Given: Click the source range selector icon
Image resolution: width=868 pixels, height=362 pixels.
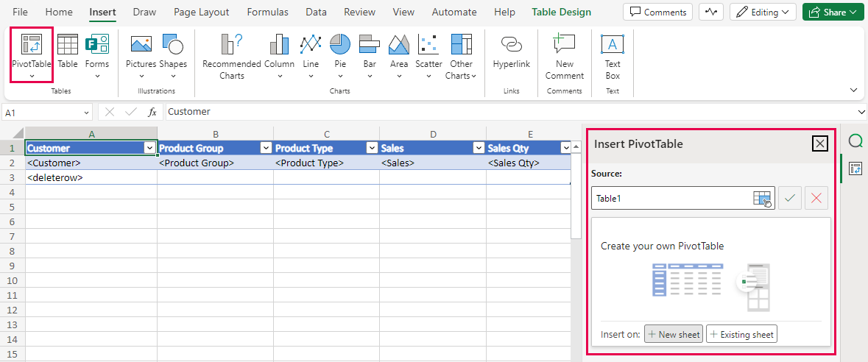Looking at the screenshot, I should point(762,198).
